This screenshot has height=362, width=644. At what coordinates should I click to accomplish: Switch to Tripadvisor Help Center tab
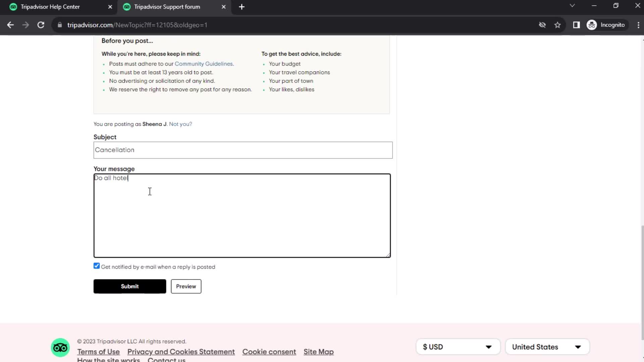(x=50, y=7)
